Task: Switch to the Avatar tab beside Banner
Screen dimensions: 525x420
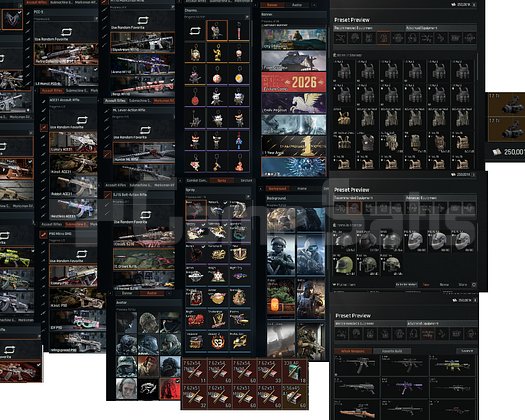Action: [296, 5]
